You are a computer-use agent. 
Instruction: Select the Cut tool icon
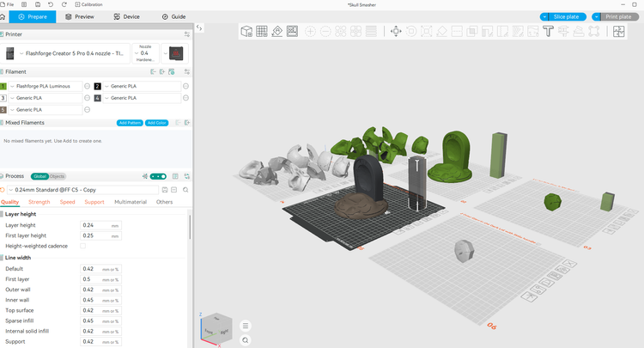pyautogui.click(x=457, y=31)
